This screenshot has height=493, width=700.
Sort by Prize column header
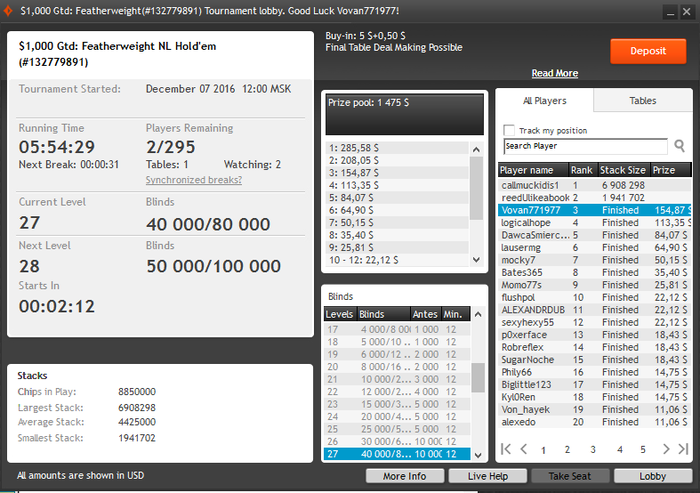pos(671,170)
